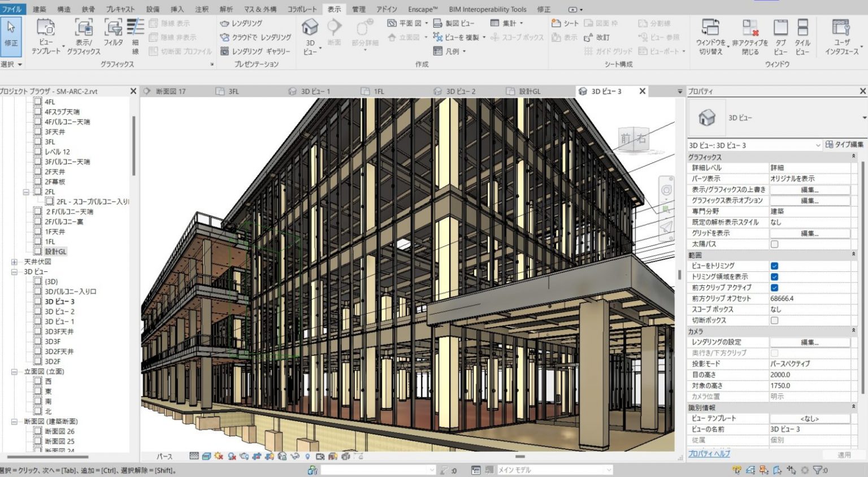Click the Edit Type (タイプ編集) button
Image resolution: width=868 pixels, height=477 pixels.
pos(844,145)
